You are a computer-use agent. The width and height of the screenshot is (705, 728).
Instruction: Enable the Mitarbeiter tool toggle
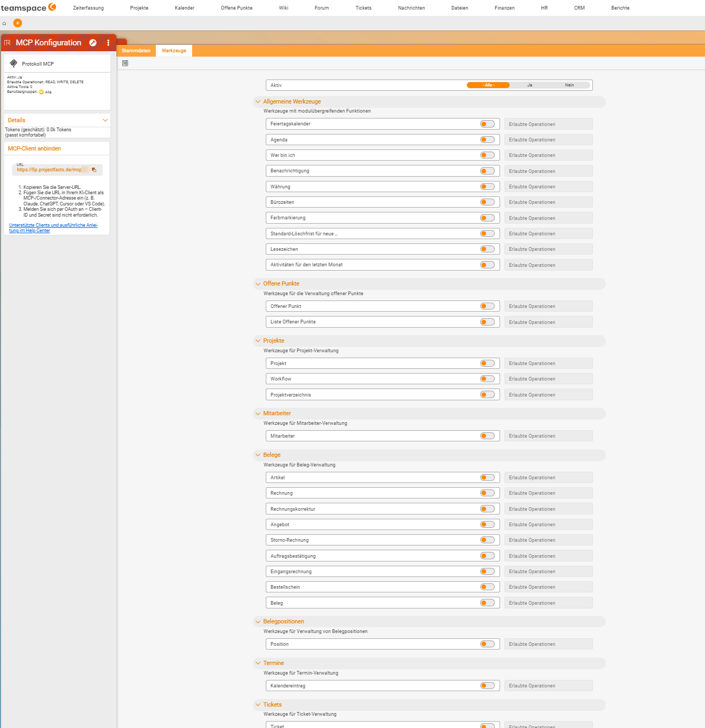[487, 436]
